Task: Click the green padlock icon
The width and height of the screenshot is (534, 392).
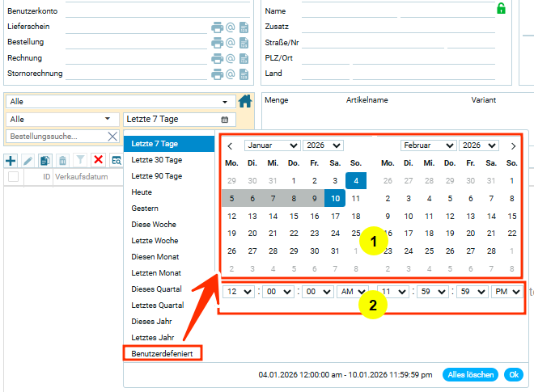Action: [x=501, y=9]
